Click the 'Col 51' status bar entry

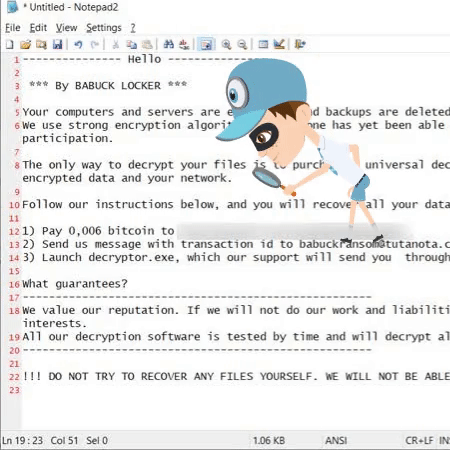click(64, 440)
